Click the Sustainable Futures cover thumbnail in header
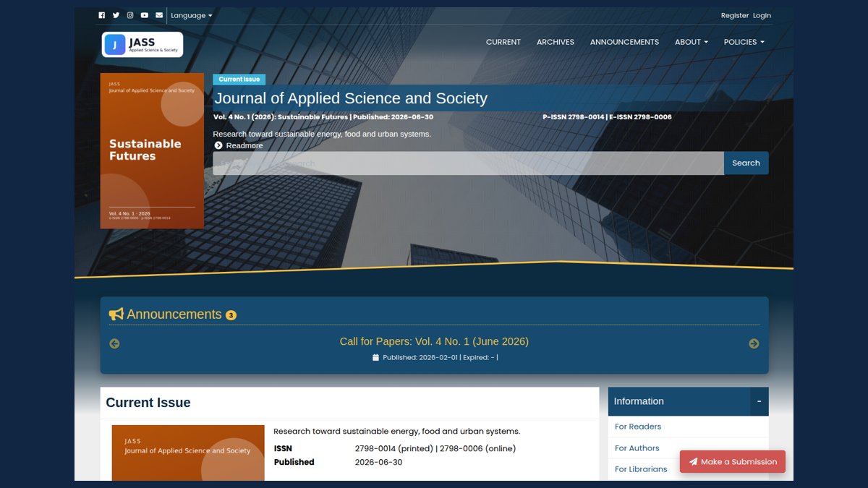The image size is (868, 488). 152,150
